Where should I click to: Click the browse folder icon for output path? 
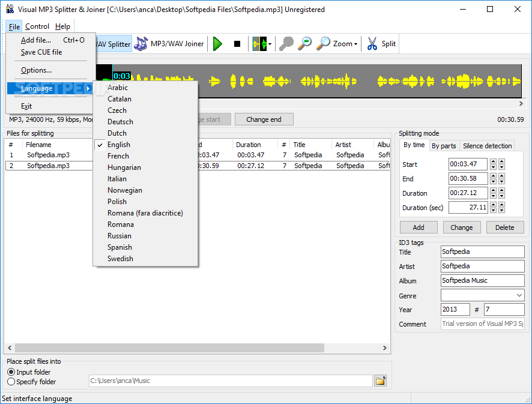click(x=380, y=381)
